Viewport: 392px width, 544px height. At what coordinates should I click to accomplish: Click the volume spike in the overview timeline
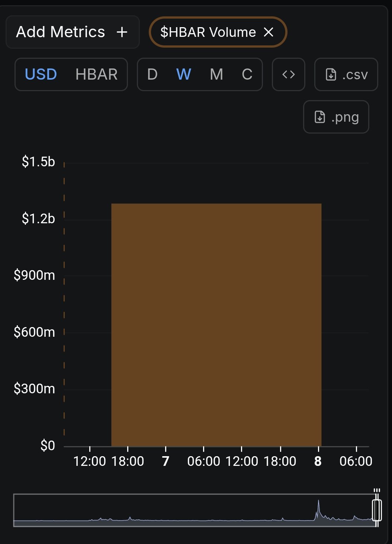pyautogui.click(x=318, y=506)
